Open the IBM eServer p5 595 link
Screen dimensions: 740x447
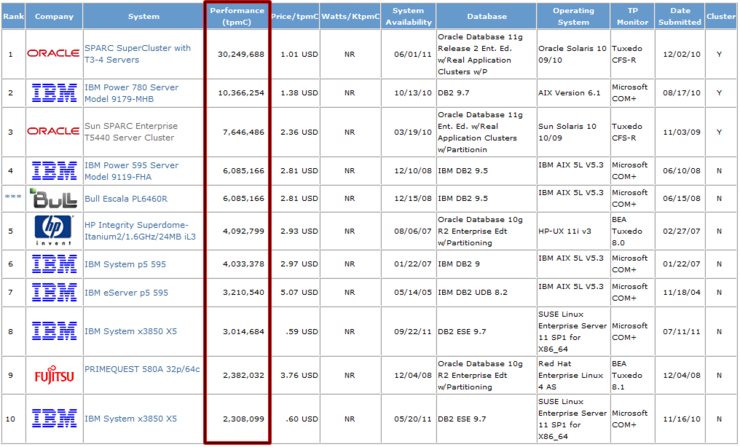click(x=126, y=293)
